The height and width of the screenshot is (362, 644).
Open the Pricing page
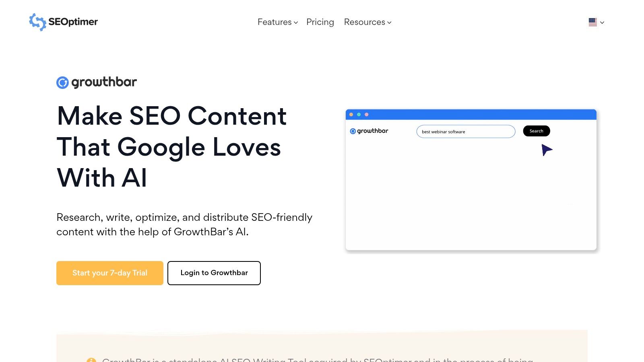click(x=320, y=22)
